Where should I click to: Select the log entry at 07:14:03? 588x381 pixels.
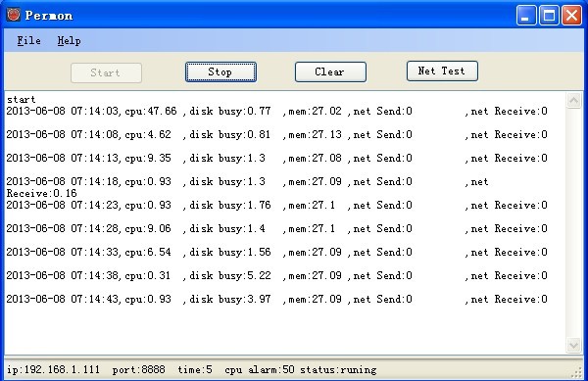pos(276,111)
